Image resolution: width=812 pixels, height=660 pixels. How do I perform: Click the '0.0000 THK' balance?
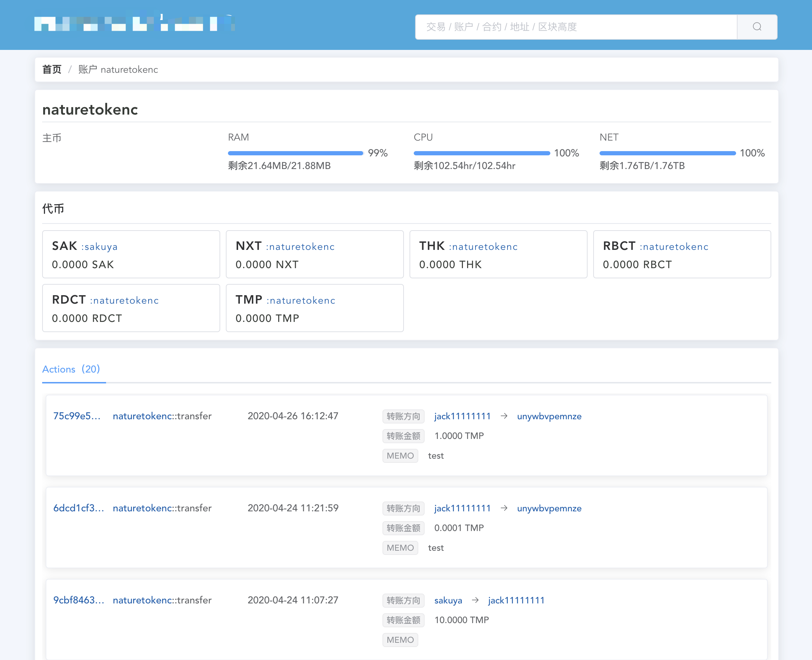click(451, 265)
